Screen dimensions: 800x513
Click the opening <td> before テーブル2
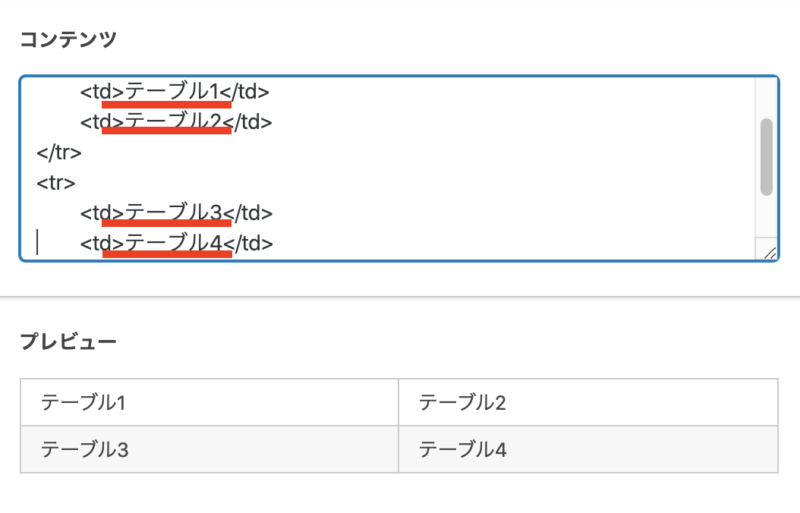[x=102, y=122]
